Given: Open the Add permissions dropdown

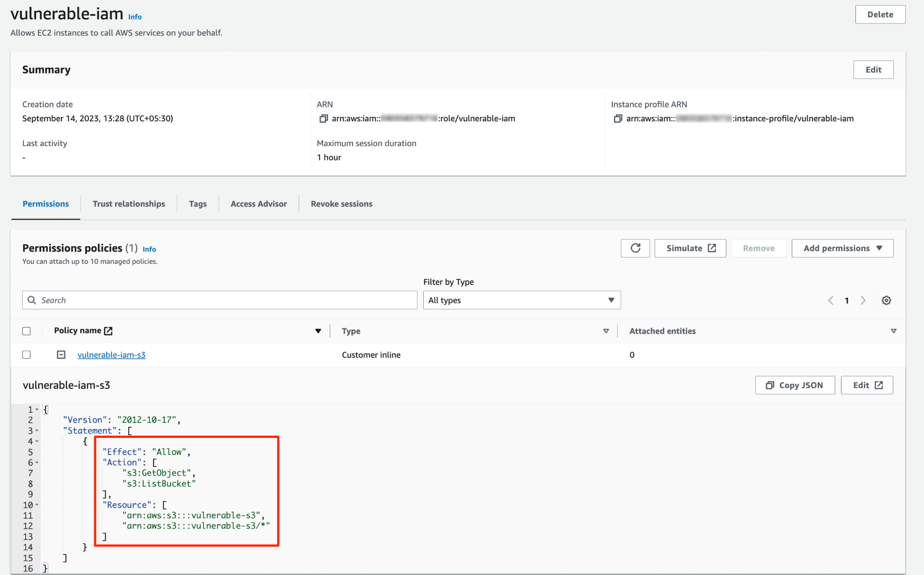Looking at the screenshot, I should 842,248.
